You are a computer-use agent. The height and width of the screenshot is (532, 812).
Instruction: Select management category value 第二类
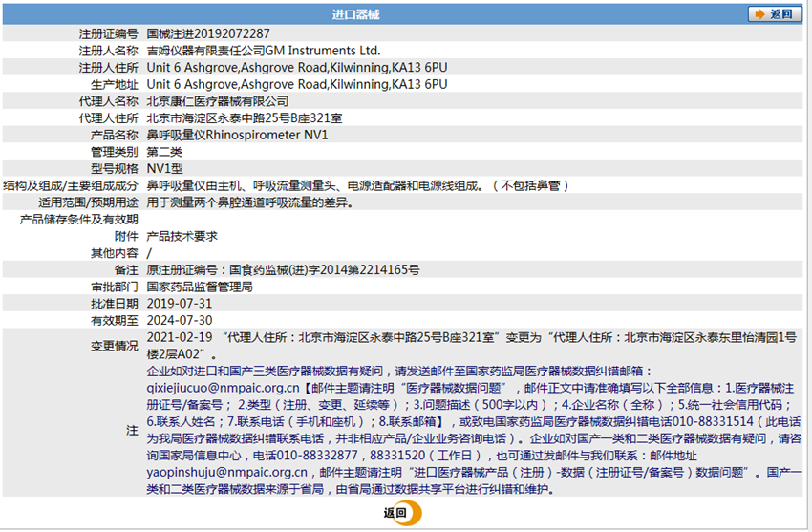click(164, 152)
